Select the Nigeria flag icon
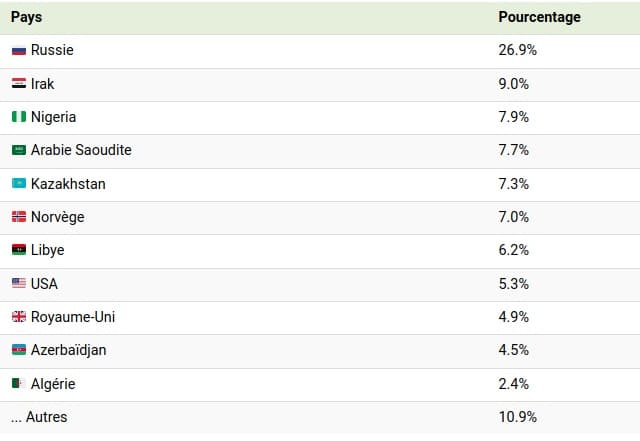This screenshot has height=441, width=640. (19, 117)
